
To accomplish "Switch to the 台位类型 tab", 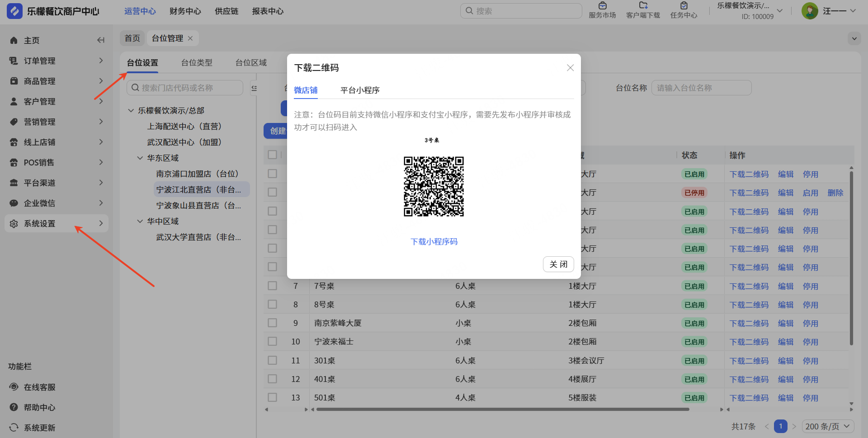I will click(197, 63).
